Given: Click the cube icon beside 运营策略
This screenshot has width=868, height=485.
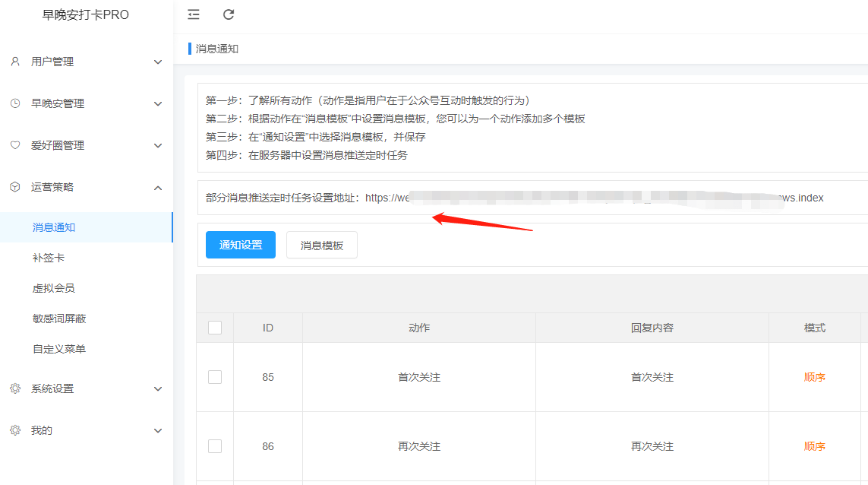Looking at the screenshot, I should point(15,187).
